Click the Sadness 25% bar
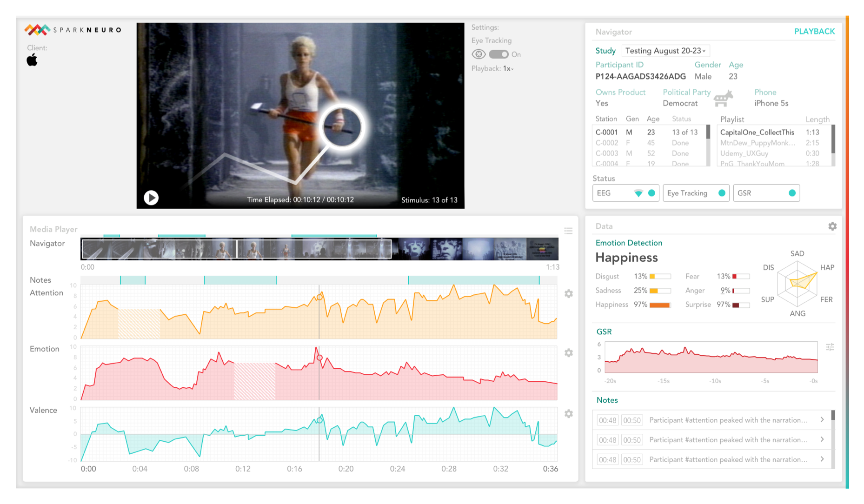Viewport: 864px width, 504px height. click(660, 291)
